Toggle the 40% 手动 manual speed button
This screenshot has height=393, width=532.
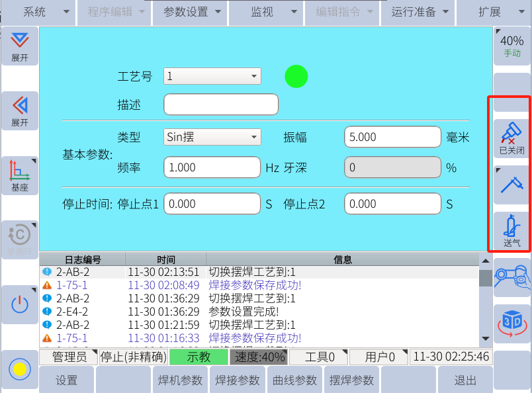[511, 45]
